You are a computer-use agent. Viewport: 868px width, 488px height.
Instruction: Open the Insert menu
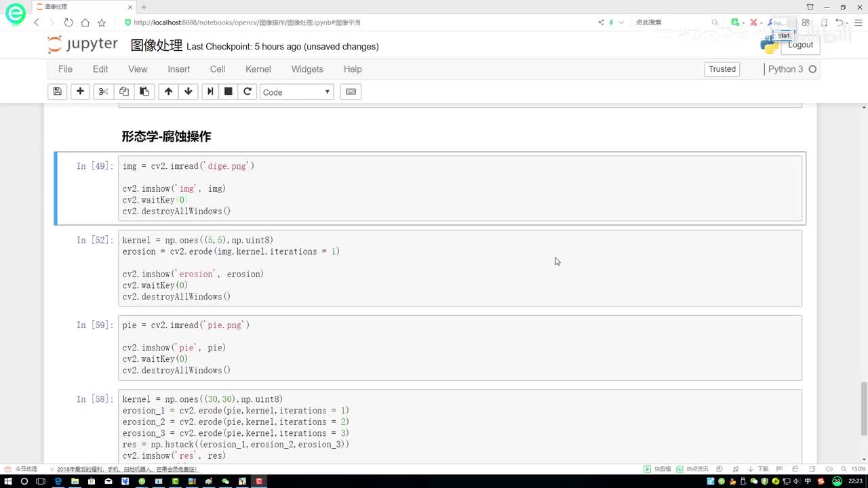point(179,69)
